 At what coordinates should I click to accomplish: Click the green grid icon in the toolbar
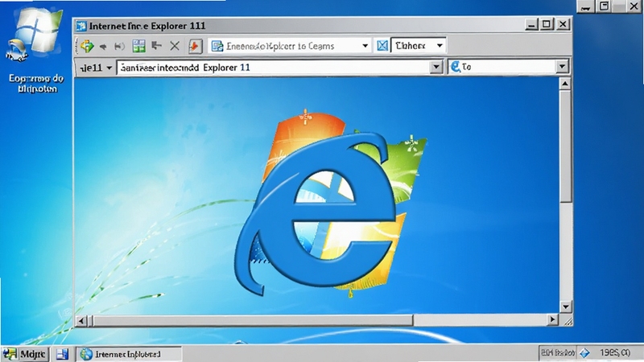(x=138, y=46)
